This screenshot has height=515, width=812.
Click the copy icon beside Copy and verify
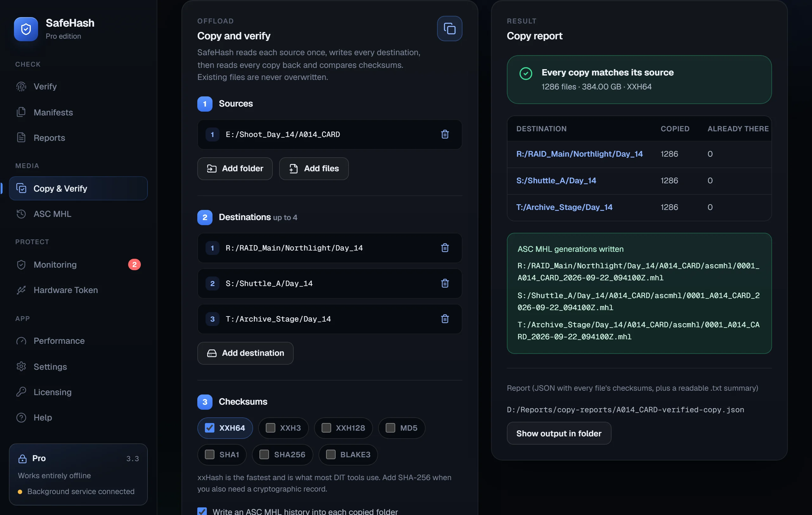click(x=449, y=29)
